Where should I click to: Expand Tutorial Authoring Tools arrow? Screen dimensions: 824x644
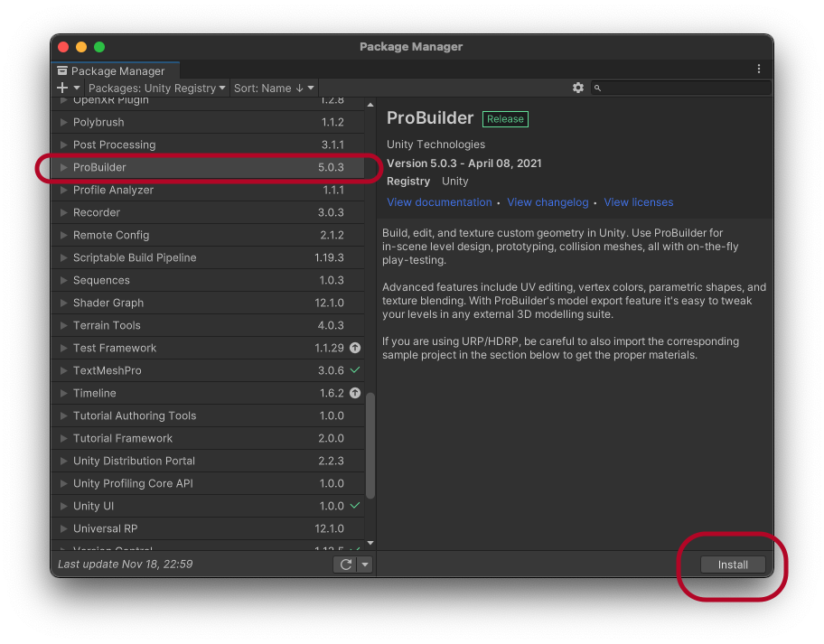coord(63,415)
